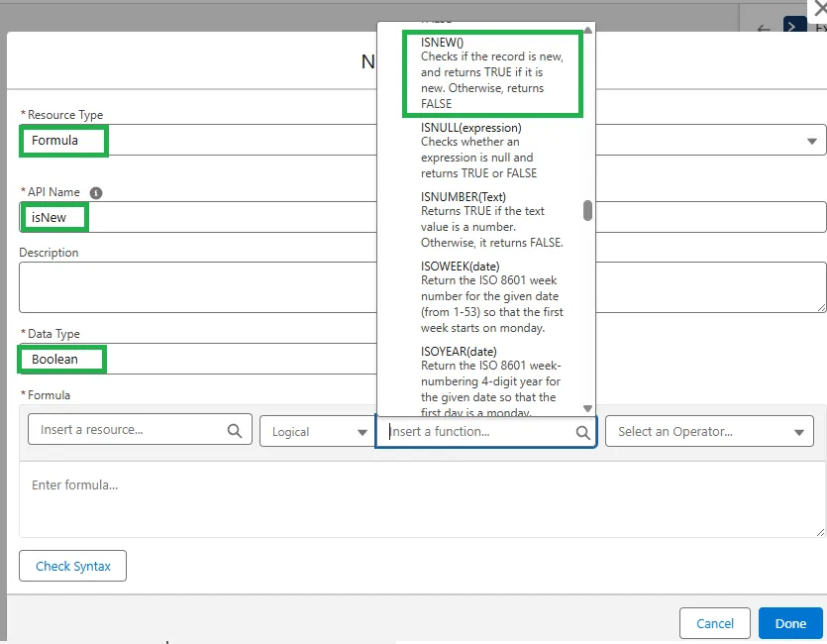Select the ISNEW() function
827x644 pixels.
point(492,72)
